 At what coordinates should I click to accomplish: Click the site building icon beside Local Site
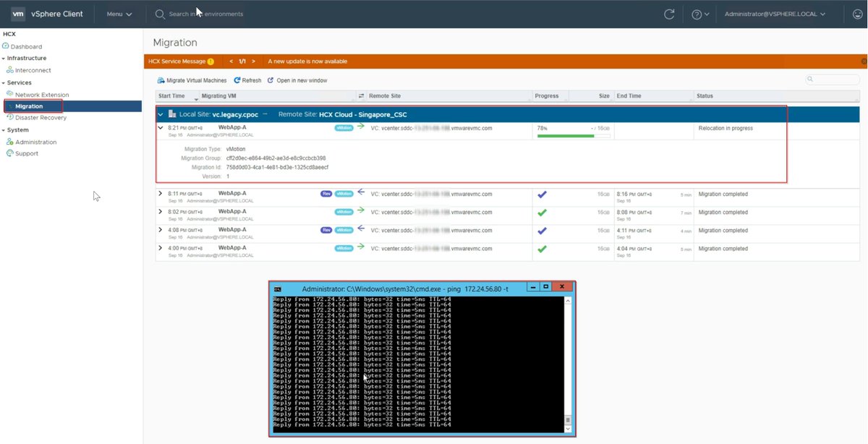click(172, 114)
